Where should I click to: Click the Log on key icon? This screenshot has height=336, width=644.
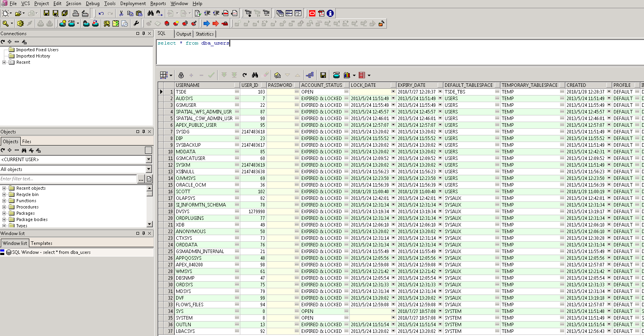coord(5,23)
